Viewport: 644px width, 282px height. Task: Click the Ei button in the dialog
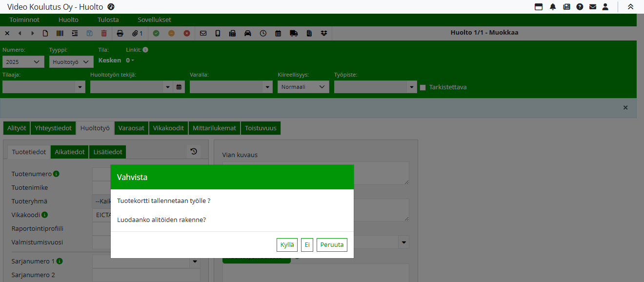click(307, 245)
